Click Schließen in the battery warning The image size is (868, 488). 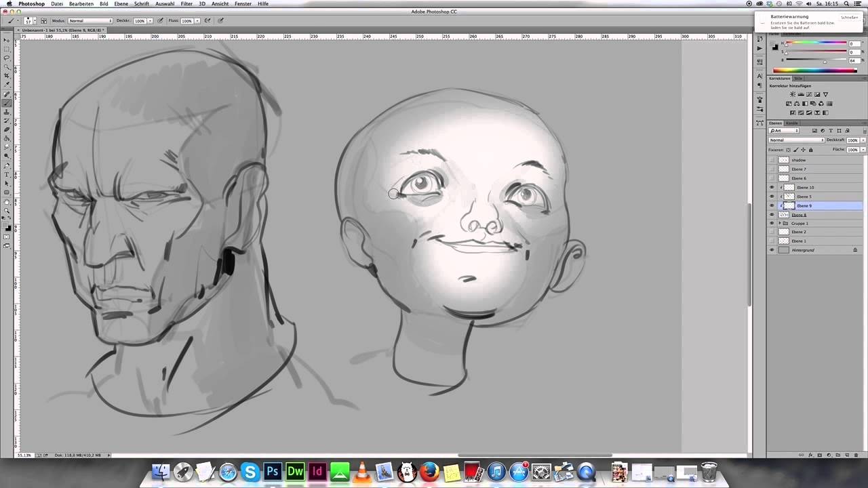pyautogui.click(x=849, y=17)
